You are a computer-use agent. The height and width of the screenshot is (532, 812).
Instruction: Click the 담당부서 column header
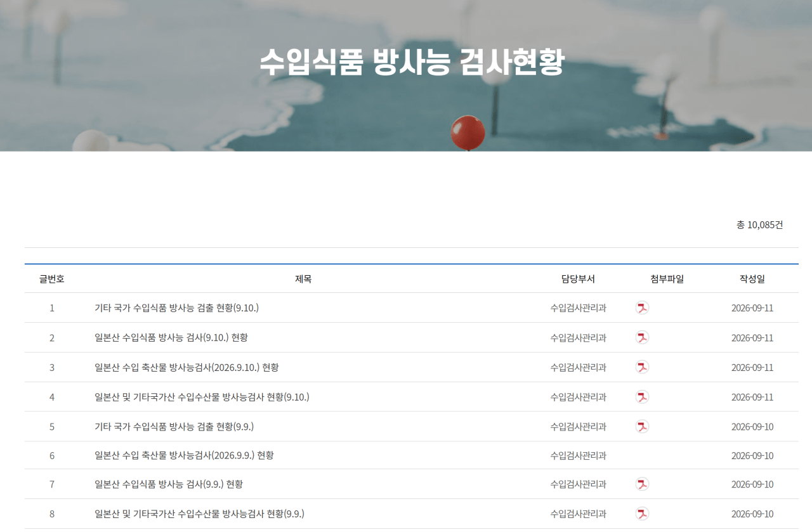click(578, 279)
